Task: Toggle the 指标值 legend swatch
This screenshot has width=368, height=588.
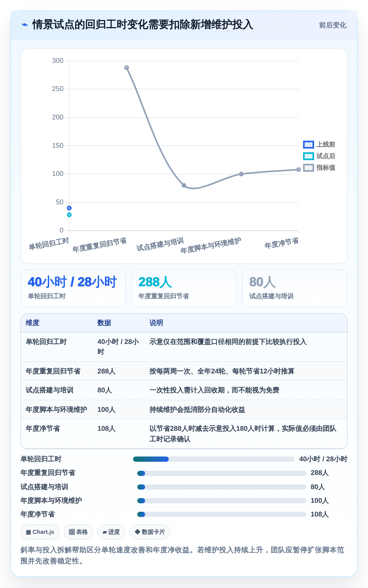Action: [308, 168]
